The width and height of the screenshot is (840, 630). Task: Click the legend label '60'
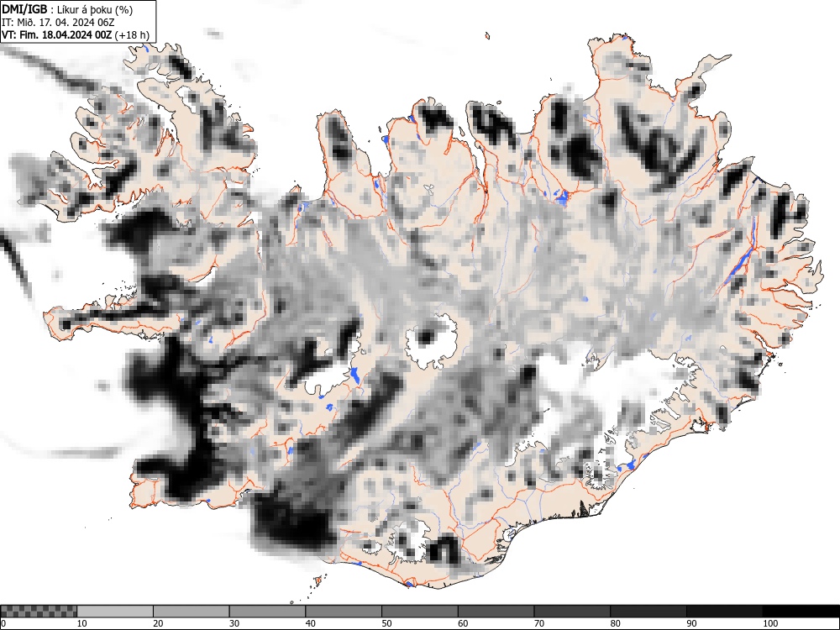click(463, 623)
